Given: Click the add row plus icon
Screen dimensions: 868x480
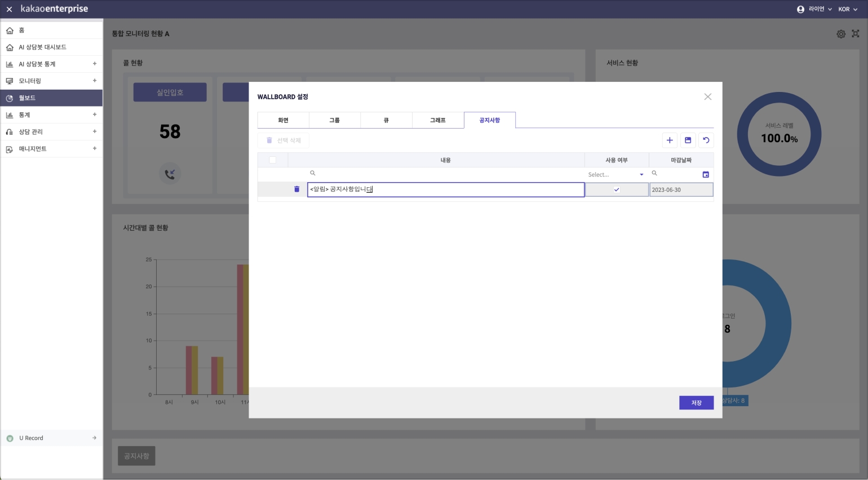Looking at the screenshot, I should 670,140.
